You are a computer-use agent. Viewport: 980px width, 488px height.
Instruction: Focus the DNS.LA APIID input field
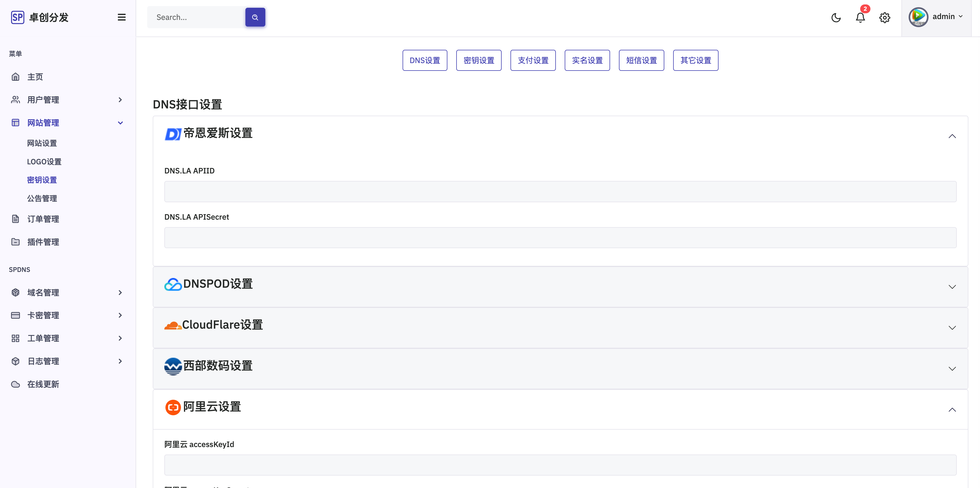[560, 191]
